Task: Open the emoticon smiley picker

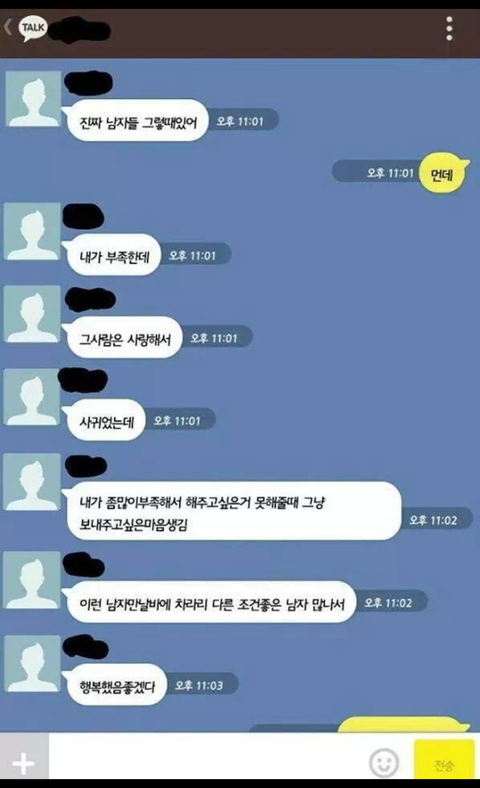Action: click(x=384, y=762)
